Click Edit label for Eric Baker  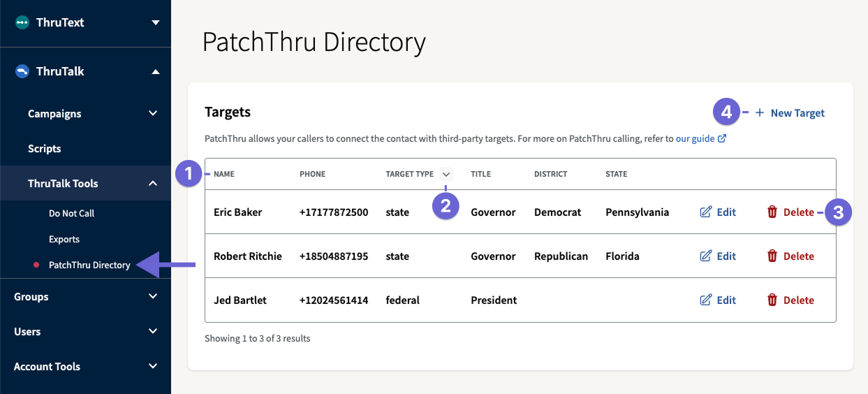[x=726, y=212]
